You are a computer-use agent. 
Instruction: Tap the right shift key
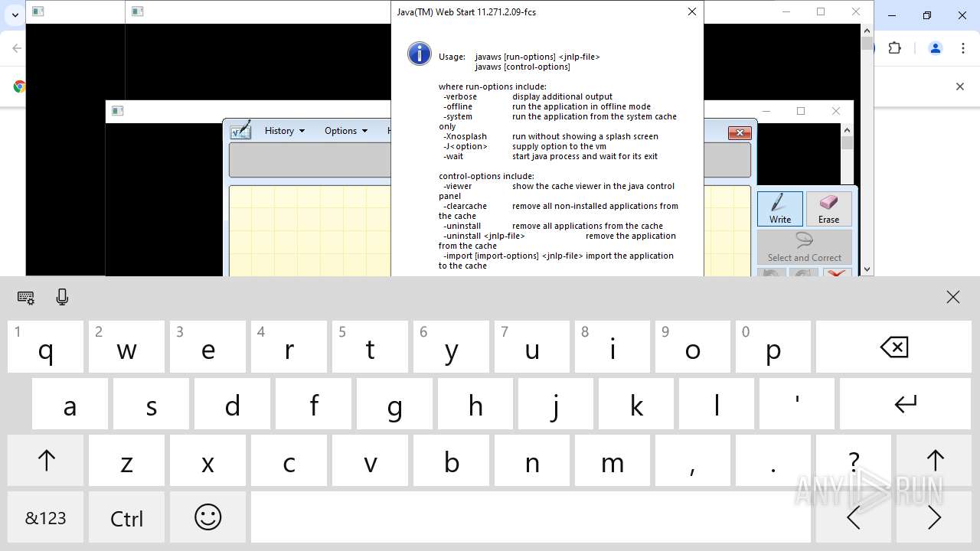coord(934,461)
